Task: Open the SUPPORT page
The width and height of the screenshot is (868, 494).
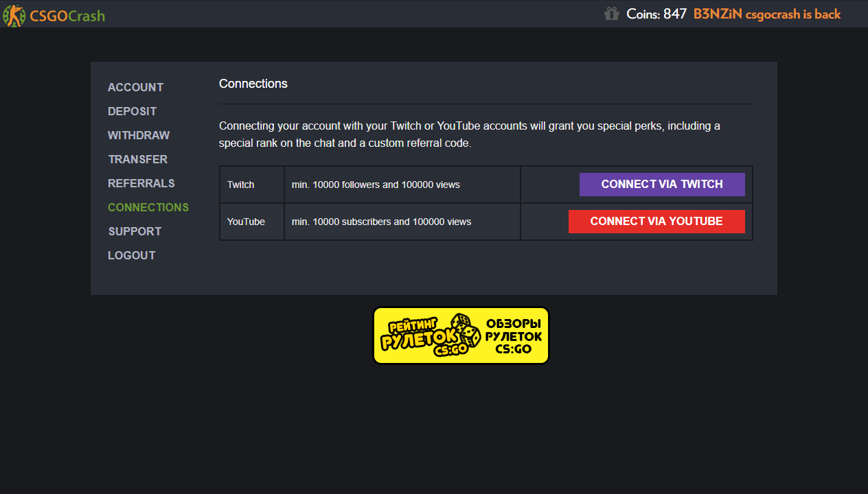Action: [x=135, y=231]
